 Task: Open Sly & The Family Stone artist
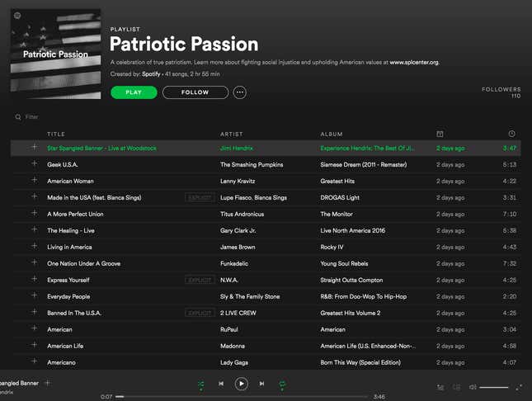[x=250, y=296]
